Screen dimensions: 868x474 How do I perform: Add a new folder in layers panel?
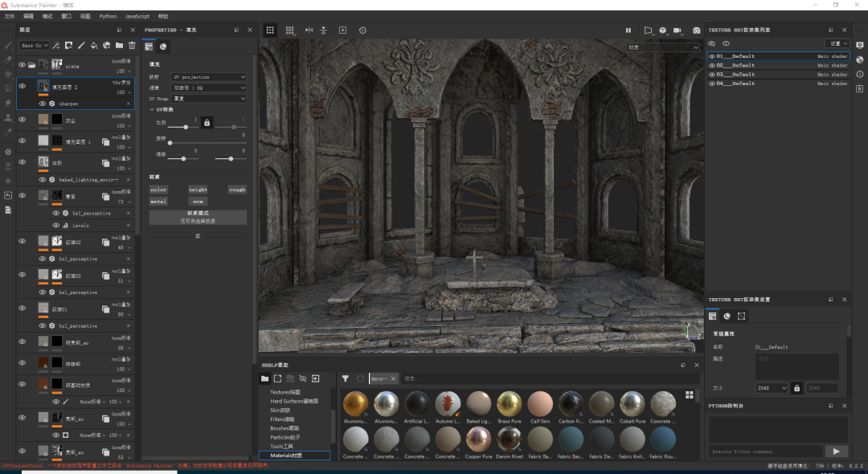120,46
